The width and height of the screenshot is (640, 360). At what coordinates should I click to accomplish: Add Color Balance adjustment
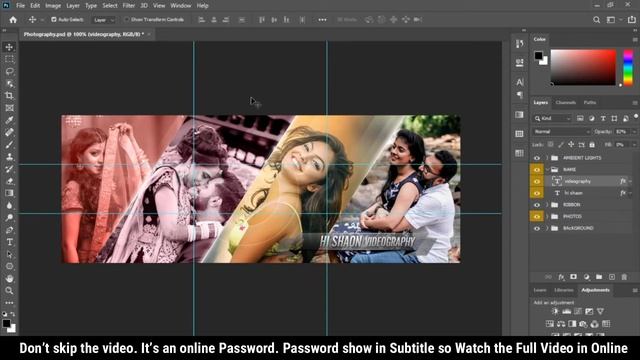tap(561, 324)
